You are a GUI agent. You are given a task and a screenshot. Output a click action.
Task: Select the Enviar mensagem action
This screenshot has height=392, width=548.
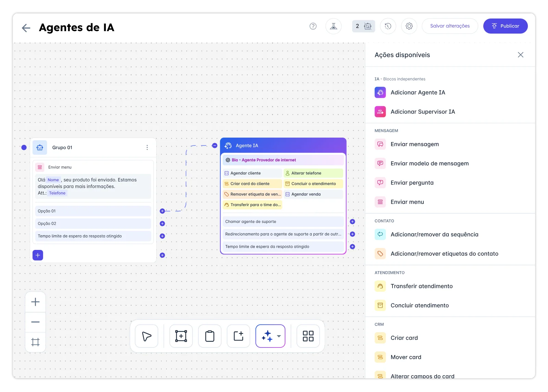click(407, 144)
